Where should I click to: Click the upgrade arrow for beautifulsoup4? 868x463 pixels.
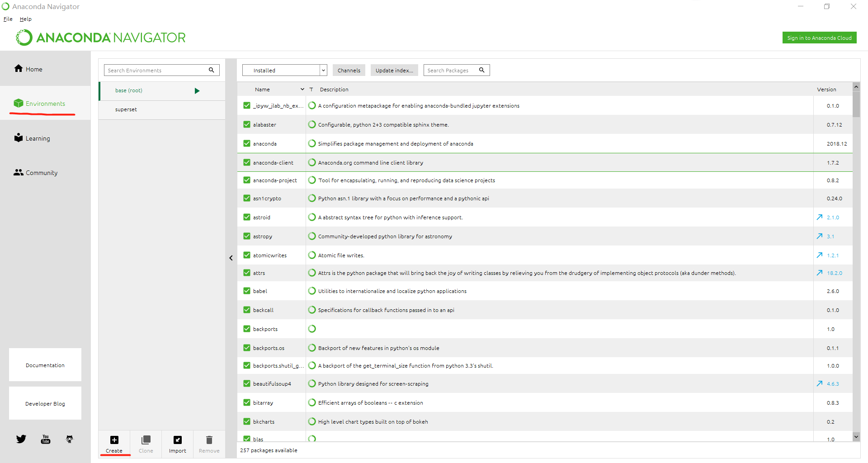pyautogui.click(x=820, y=383)
